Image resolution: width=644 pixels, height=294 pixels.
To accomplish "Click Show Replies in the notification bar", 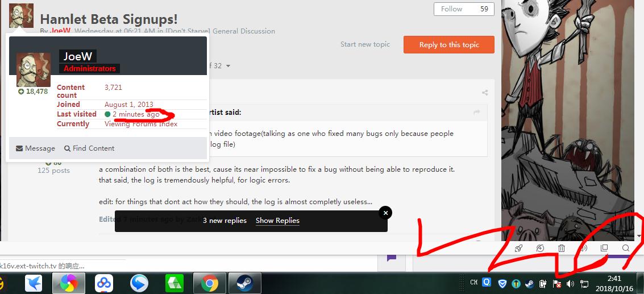I will pos(277,221).
